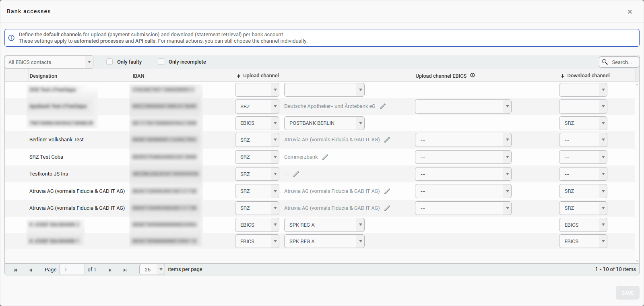This screenshot has width=644, height=306.
Task: Select SRZ Test Coba designation text
Action: 46,157
